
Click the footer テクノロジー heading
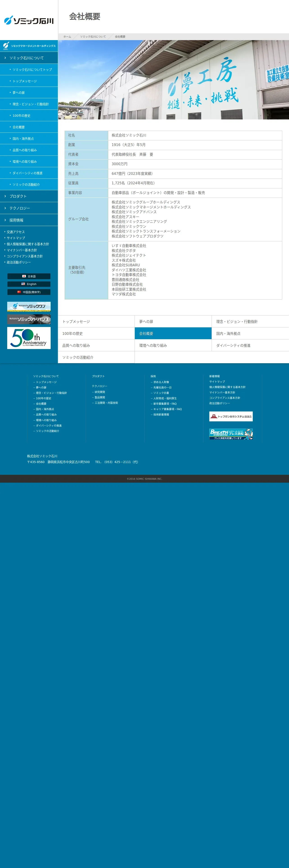coord(99,386)
